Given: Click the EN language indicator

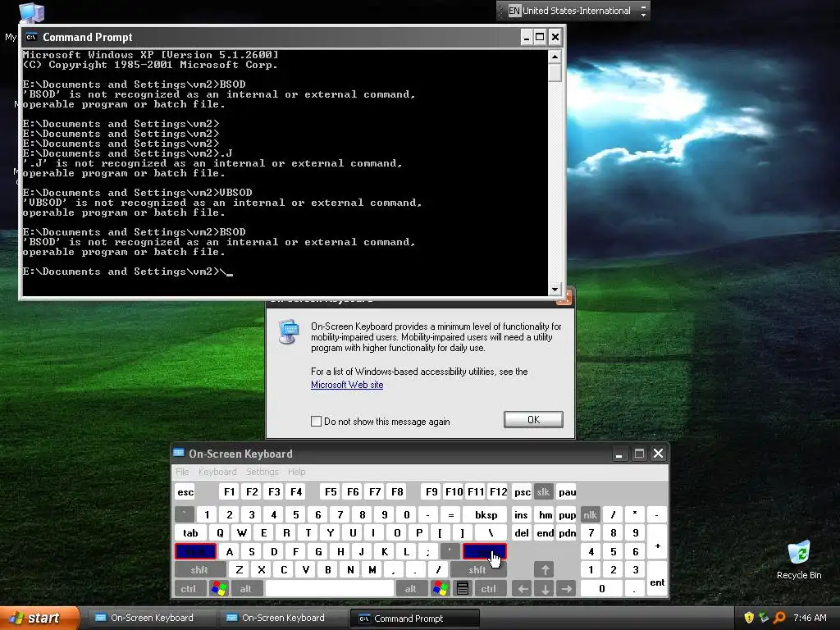Looking at the screenshot, I should 514,10.
